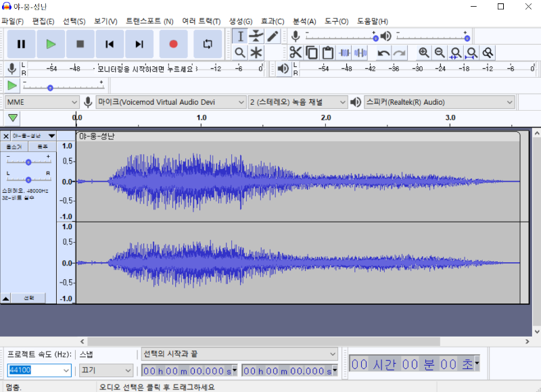Mute the track with 음소거 button
Screen dimensions: 541x392
click(14, 147)
